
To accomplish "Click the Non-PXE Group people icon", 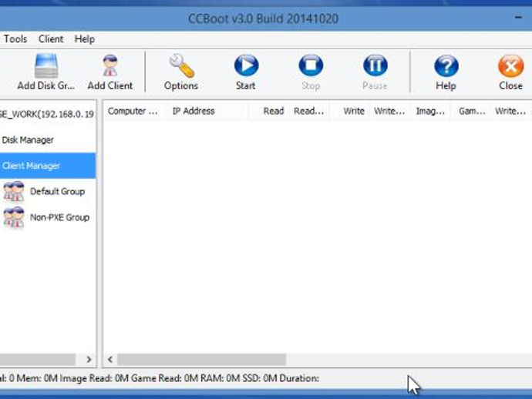I will click(14, 217).
